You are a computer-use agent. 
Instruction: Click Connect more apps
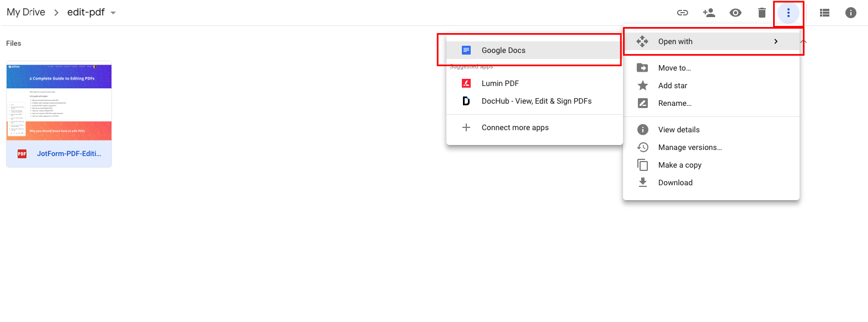515,127
